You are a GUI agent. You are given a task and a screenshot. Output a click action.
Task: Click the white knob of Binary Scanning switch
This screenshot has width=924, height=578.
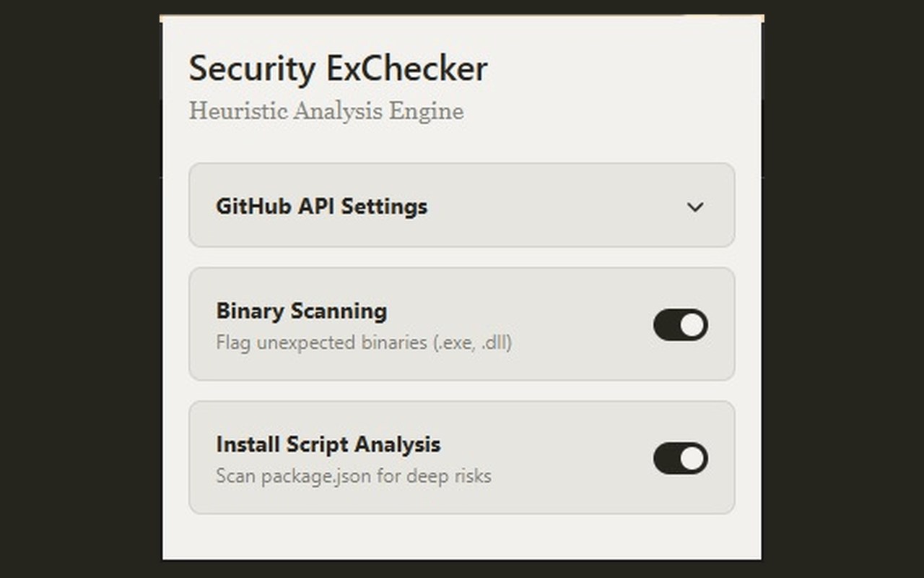click(x=692, y=325)
